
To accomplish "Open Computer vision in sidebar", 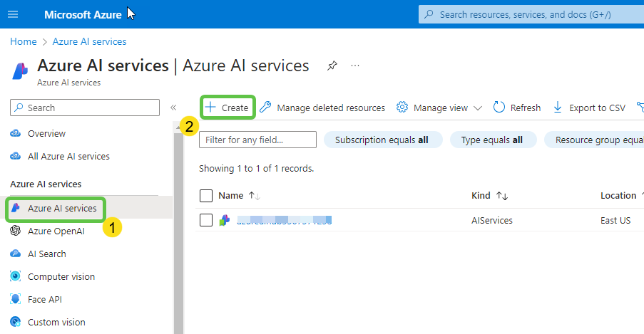I will [61, 276].
